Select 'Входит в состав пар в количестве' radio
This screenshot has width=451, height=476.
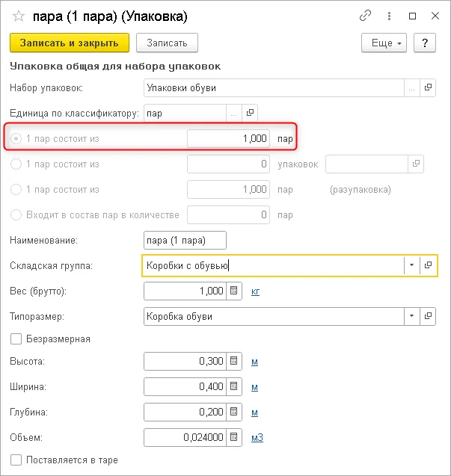click(x=16, y=215)
